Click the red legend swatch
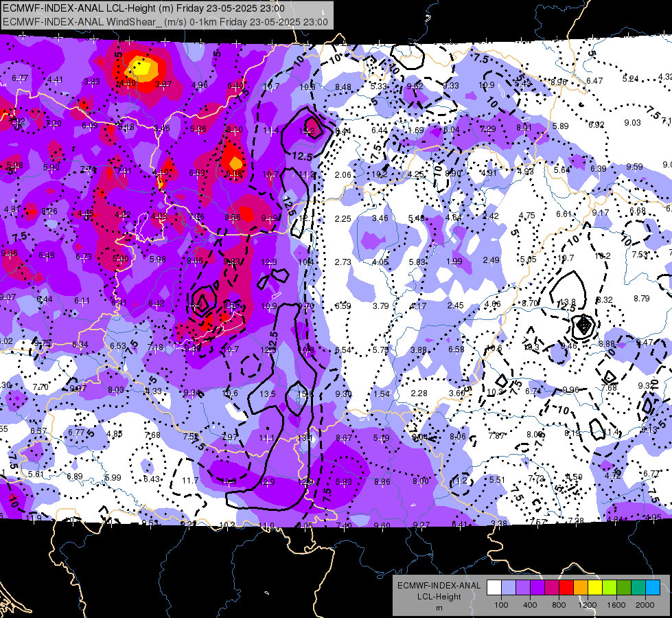 [566, 587]
